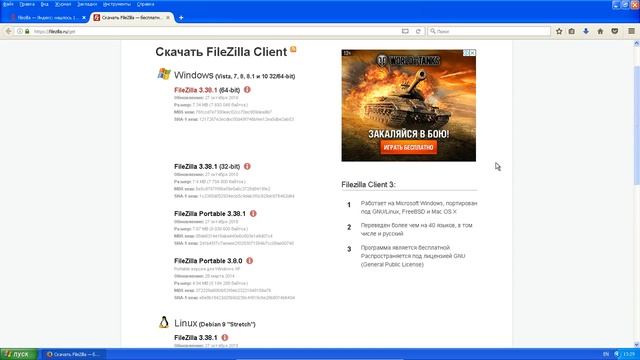Click info icon next to FileZilla 64-bit
This screenshot has height=360, width=640.
click(247, 89)
